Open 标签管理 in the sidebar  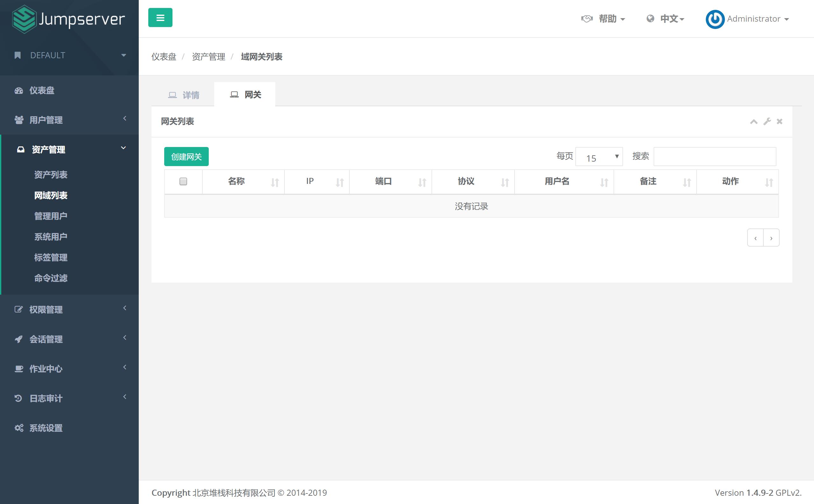[x=51, y=257]
